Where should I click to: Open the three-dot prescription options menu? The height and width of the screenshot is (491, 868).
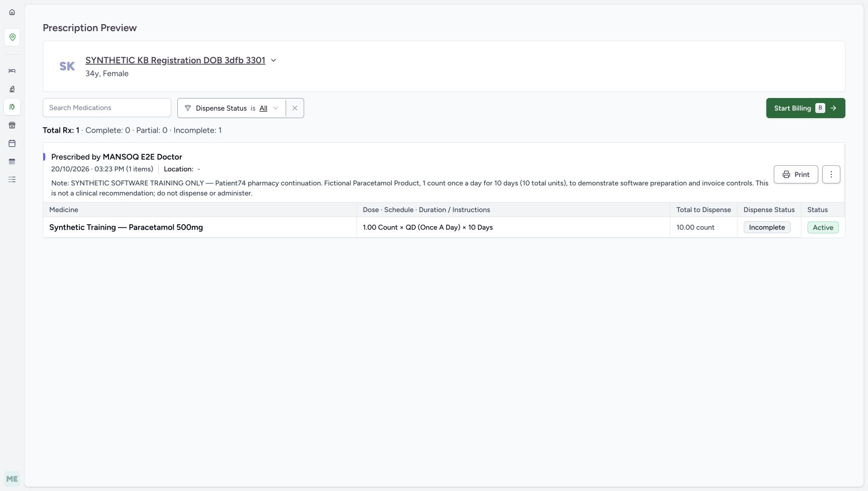point(831,174)
